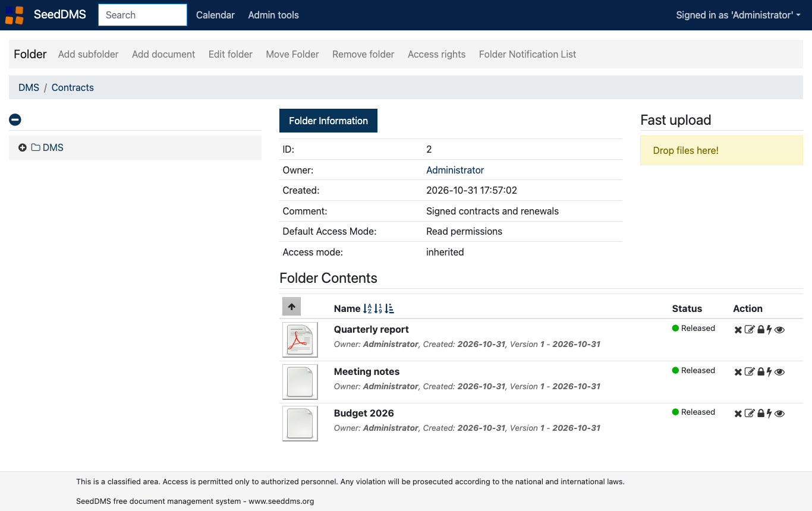Viewport: 812px width, 511px height.
Task: Edit the Quarterly report document
Action: coord(750,330)
